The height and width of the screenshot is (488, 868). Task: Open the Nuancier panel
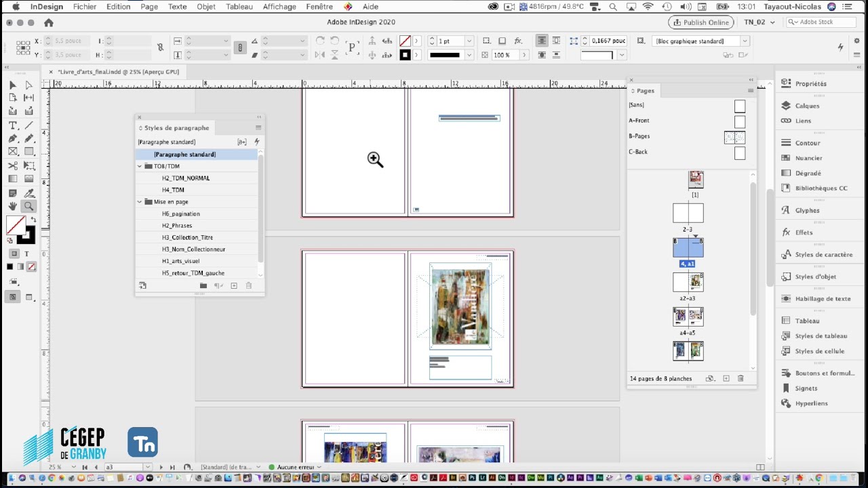click(808, 158)
